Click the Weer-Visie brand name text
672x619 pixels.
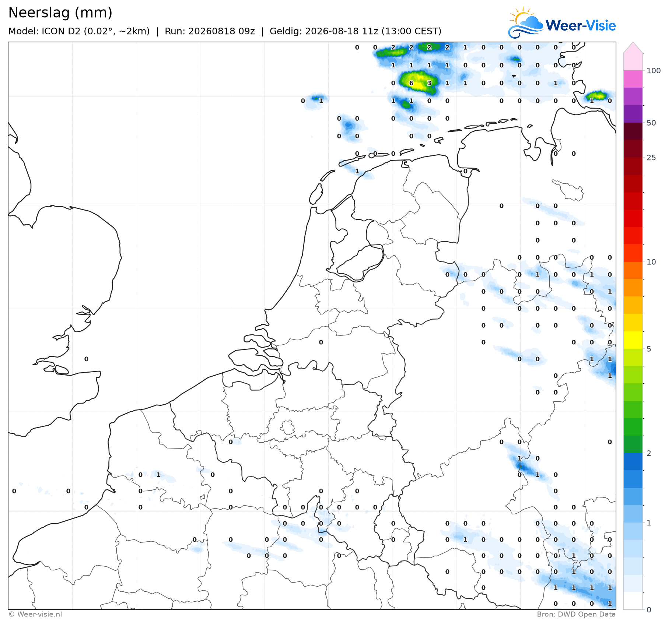[581, 25]
